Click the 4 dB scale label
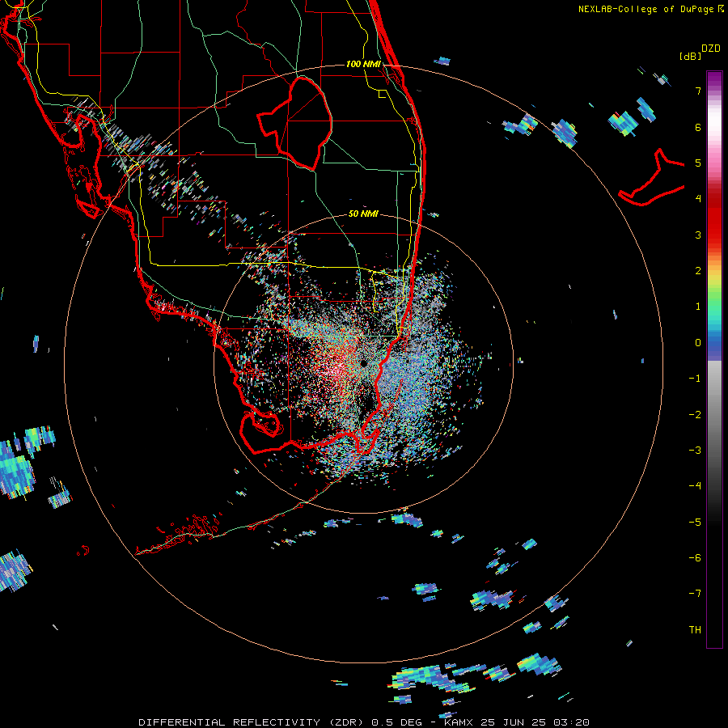This screenshot has height=728, width=728. coord(698,198)
